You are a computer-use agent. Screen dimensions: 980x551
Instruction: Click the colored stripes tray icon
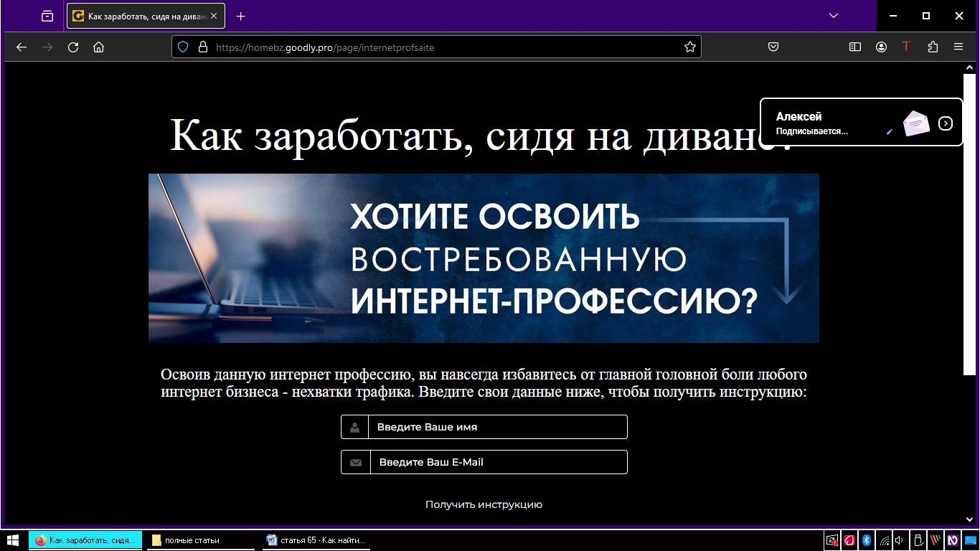(935, 540)
